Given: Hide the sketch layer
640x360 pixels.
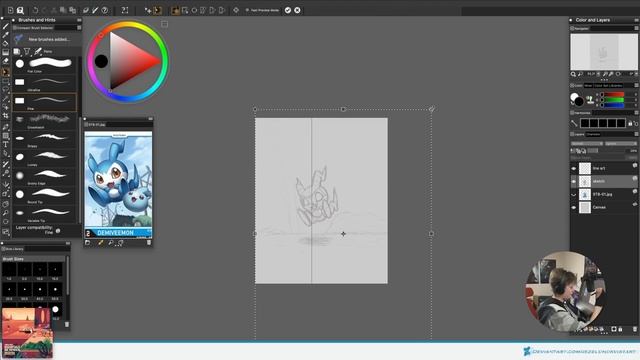Looking at the screenshot, I should pyautogui.click(x=573, y=181).
